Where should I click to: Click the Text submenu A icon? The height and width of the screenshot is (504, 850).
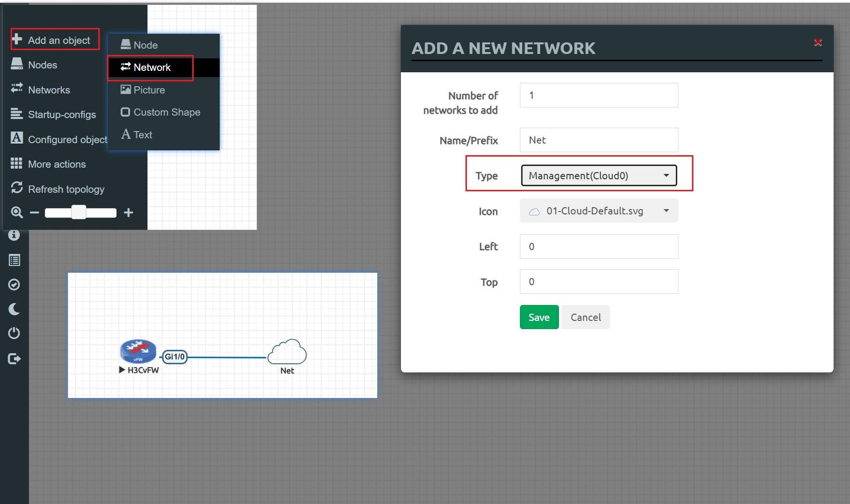pos(126,134)
